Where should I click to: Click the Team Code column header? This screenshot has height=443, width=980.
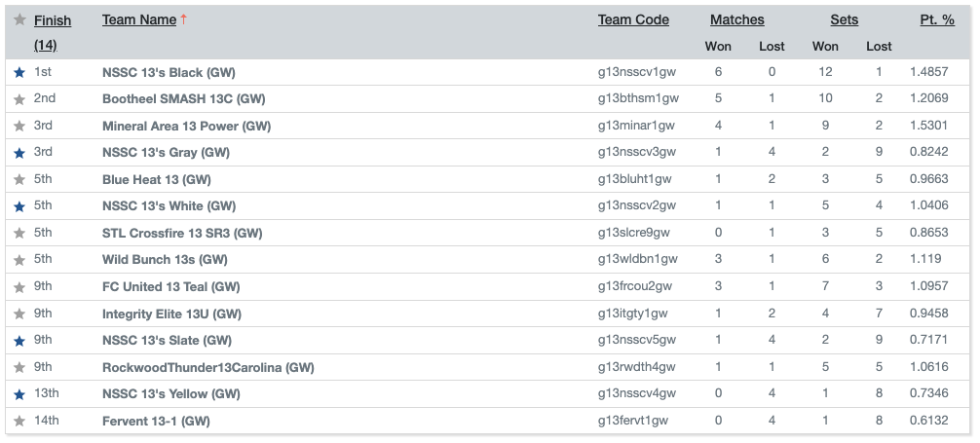click(633, 20)
